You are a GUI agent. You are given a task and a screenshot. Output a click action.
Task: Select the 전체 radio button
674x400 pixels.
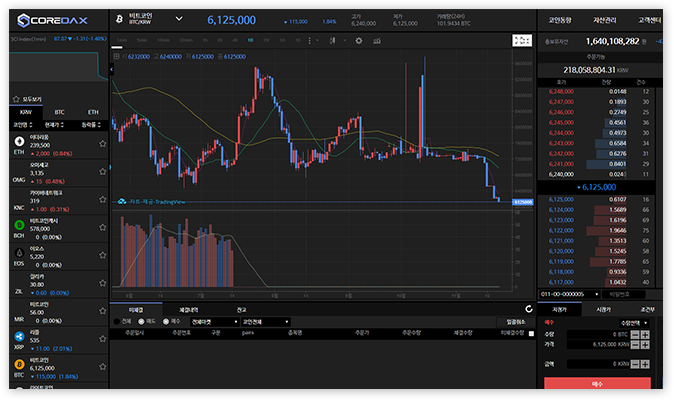point(115,321)
